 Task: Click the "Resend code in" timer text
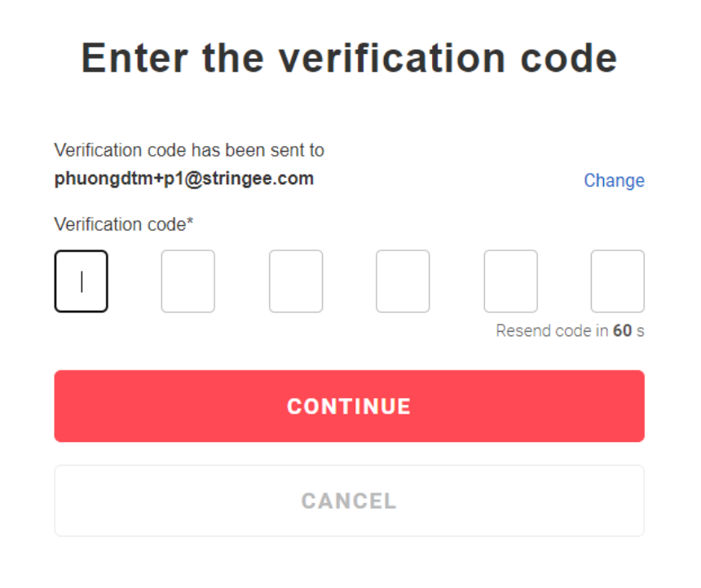(x=553, y=332)
